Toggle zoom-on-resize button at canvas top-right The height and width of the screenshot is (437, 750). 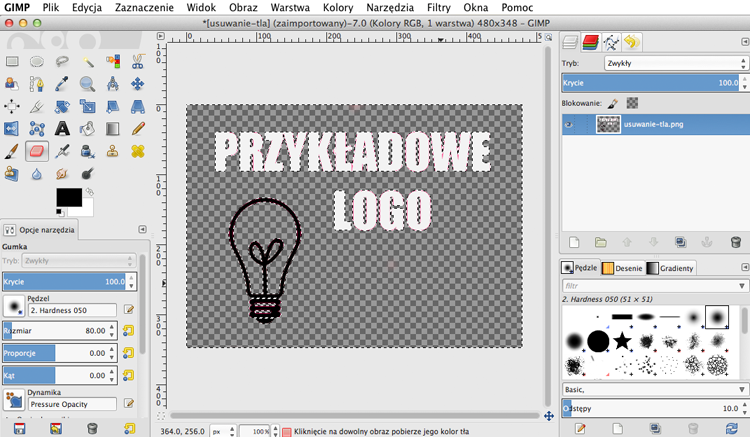coord(549,36)
